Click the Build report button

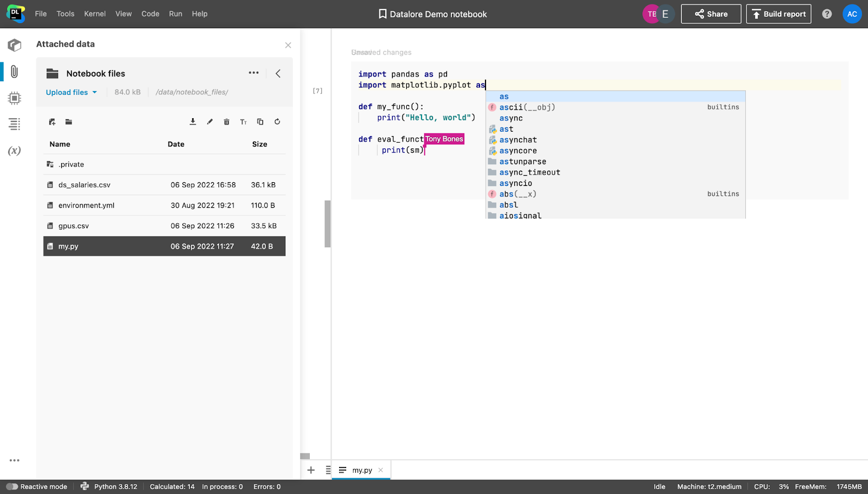(778, 14)
